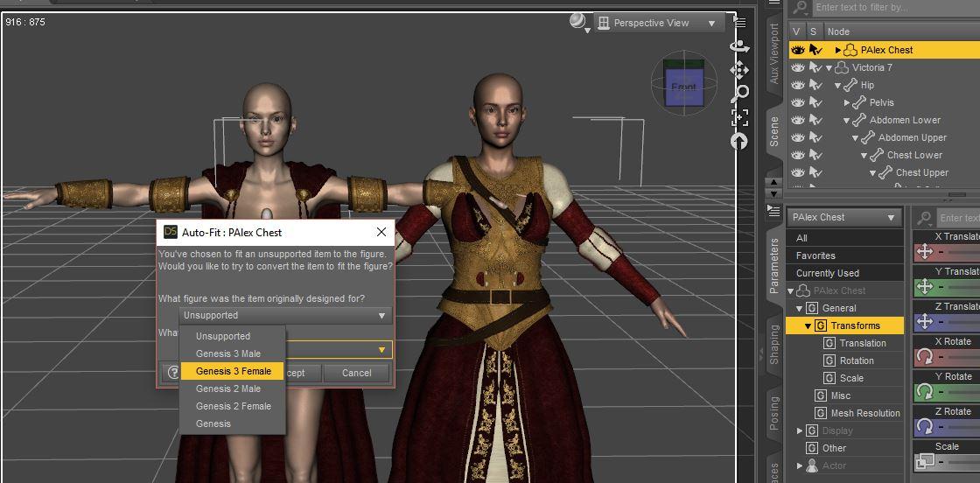Click the Y Translate move icon

coord(924,287)
